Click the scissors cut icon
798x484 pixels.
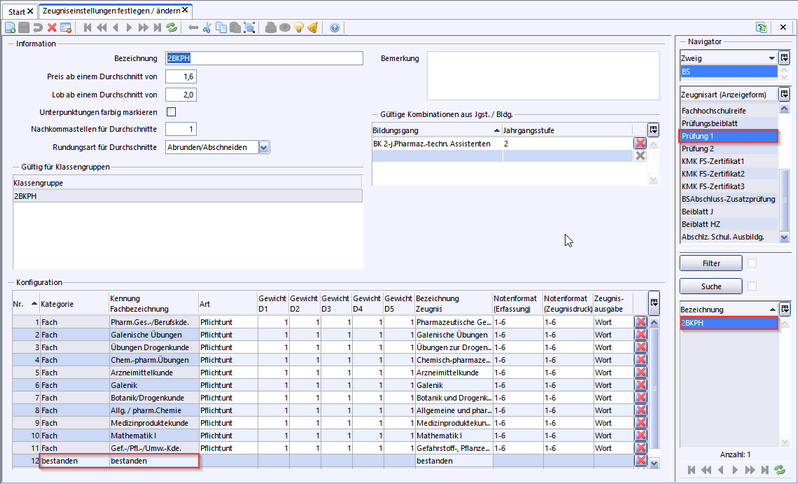[208, 27]
